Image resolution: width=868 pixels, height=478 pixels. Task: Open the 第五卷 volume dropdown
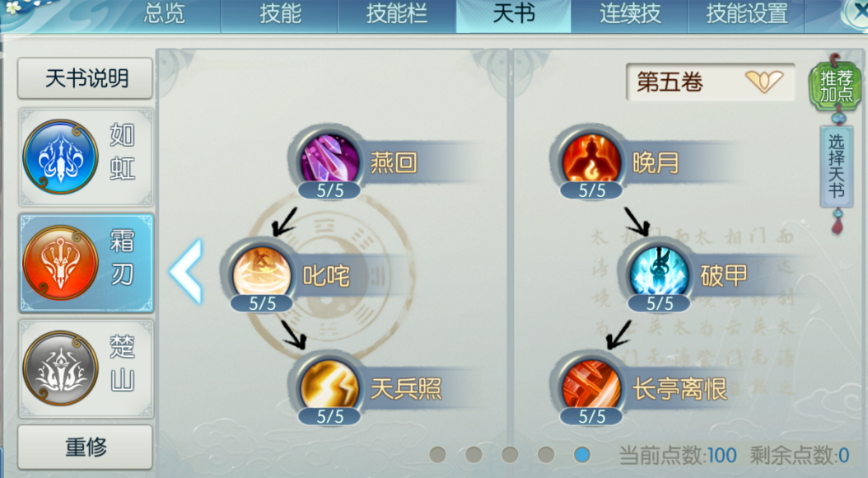(x=710, y=82)
